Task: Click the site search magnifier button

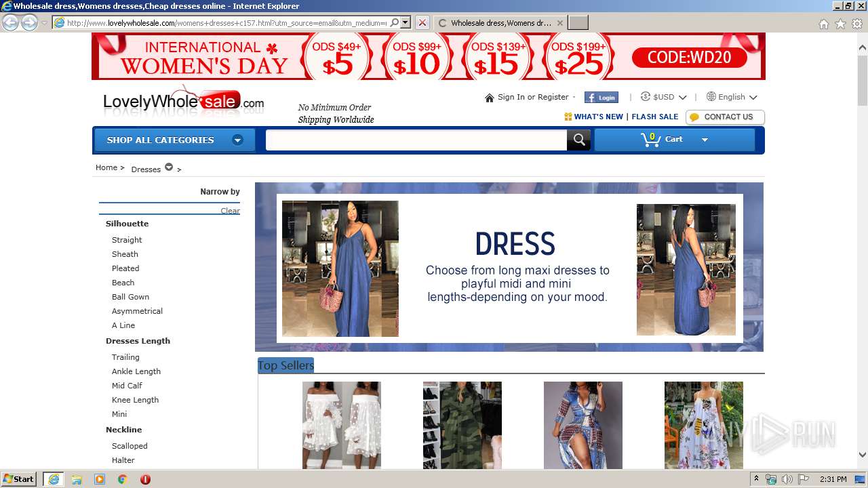Action: 578,140
